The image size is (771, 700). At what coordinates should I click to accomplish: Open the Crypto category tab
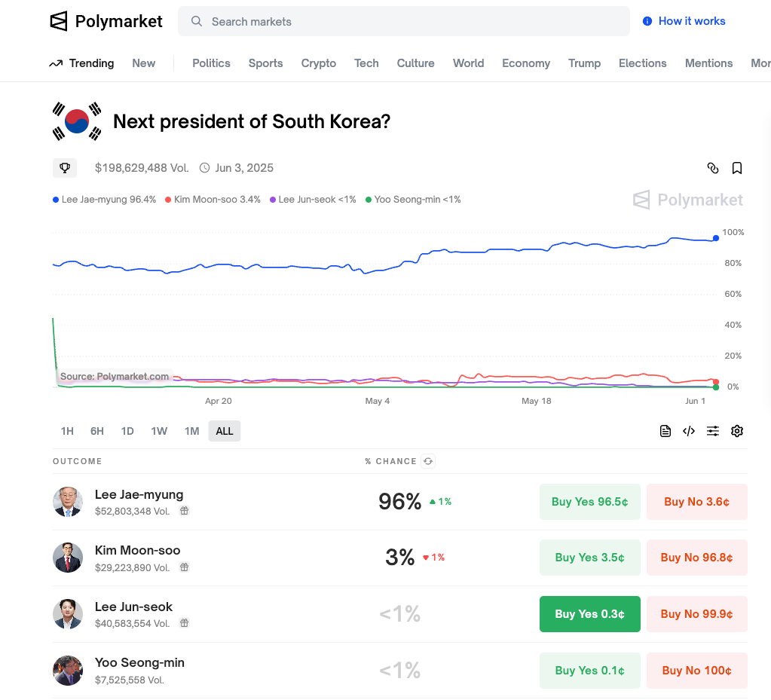(x=319, y=63)
